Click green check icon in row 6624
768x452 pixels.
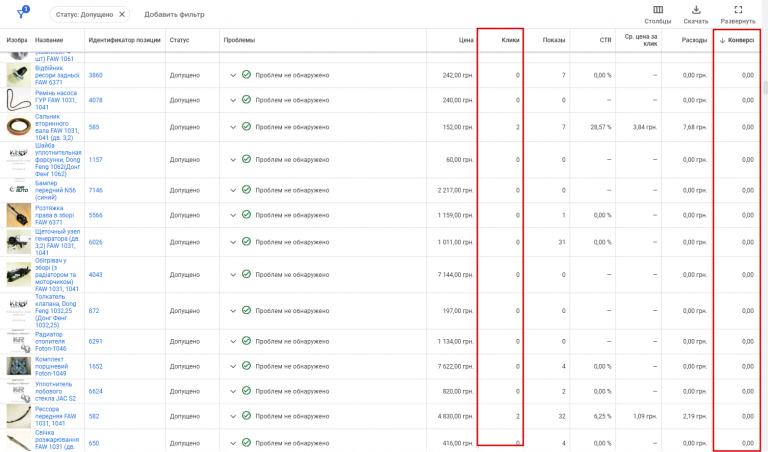[246, 391]
